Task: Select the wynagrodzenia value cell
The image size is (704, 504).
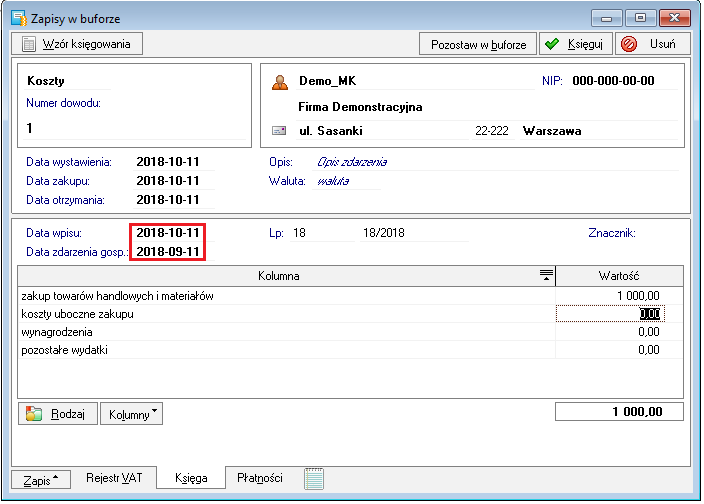Action: pyautogui.click(x=619, y=332)
